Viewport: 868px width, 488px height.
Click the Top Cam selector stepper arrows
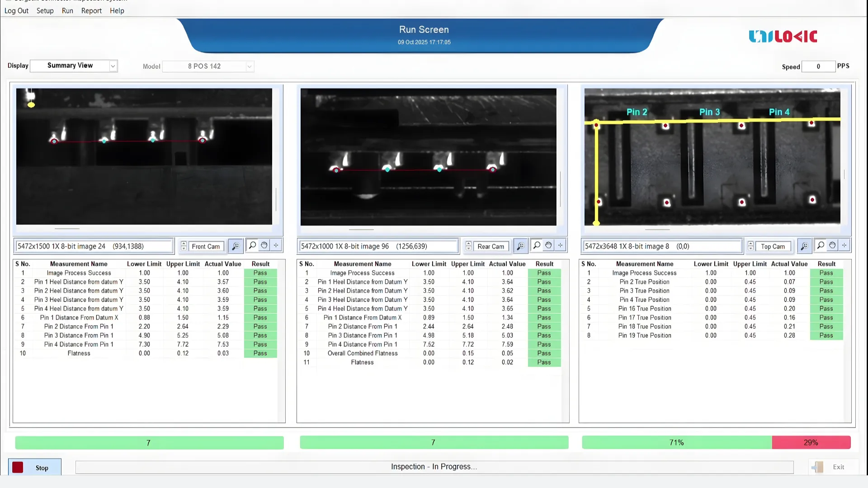coord(750,246)
